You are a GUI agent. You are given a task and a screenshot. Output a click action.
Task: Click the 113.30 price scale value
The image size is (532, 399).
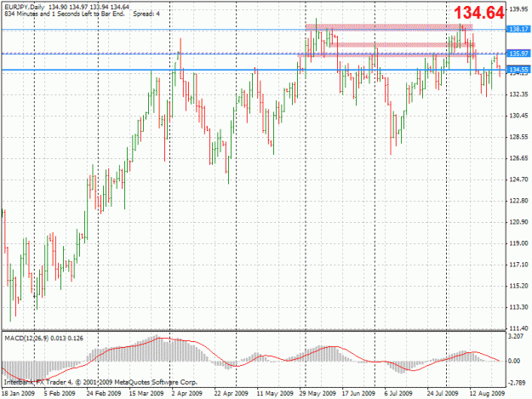pyautogui.click(x=519, y=307)
